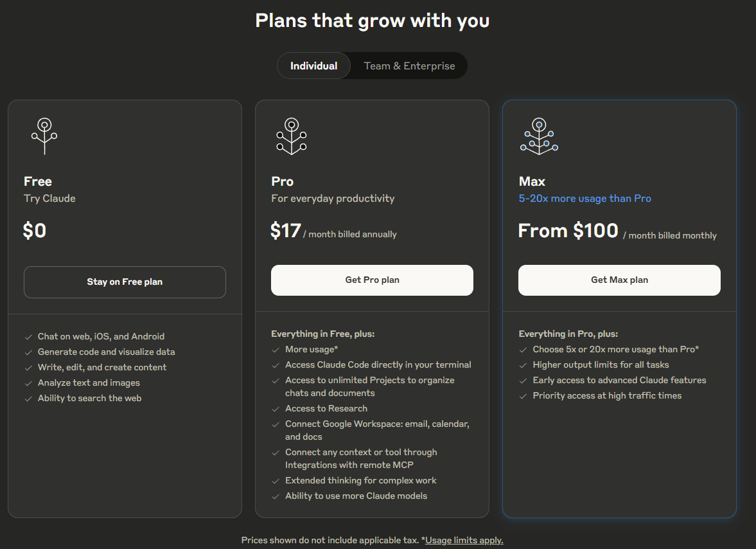The height and width of the screenshot is (549, 756).
Task: Click checkmark next to 'Extended thinking for complex work'
Action: 276,481
